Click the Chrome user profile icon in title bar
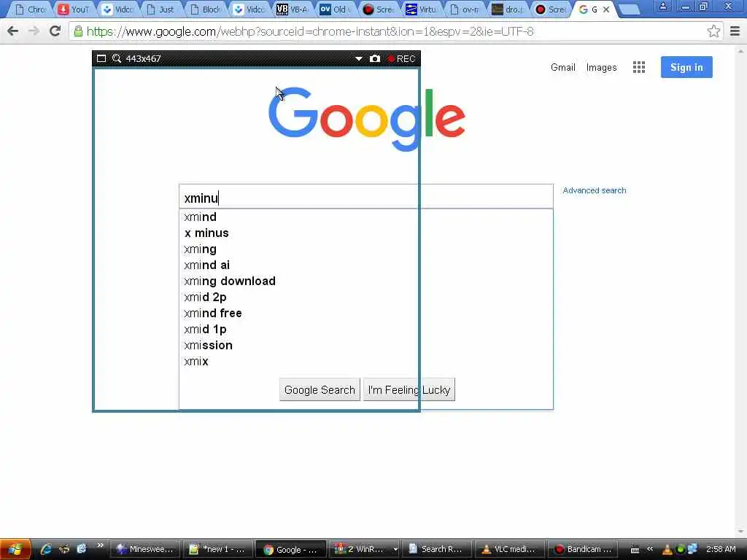This screenshot has height=560, width=747. point(662,6)
